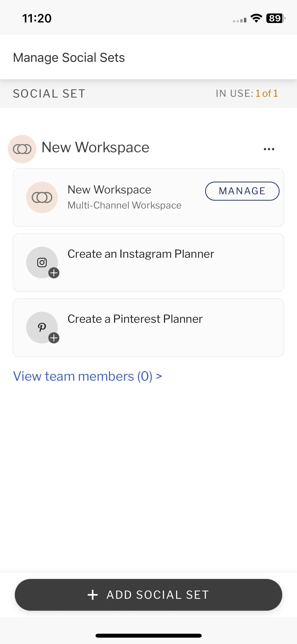Tap the Pinterest icon with plus badge
This screenshot has height=644, width=297.
point(42,328)
